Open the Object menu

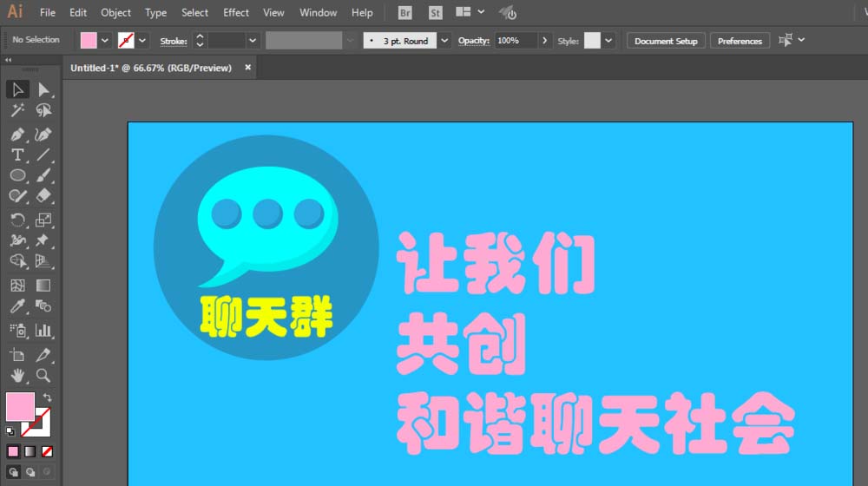coord(115,13)
